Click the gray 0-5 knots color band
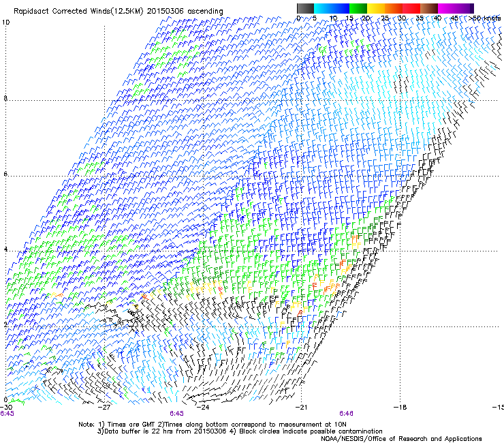Viewport: 504px width, 443px height. click(x=305, y=8)
